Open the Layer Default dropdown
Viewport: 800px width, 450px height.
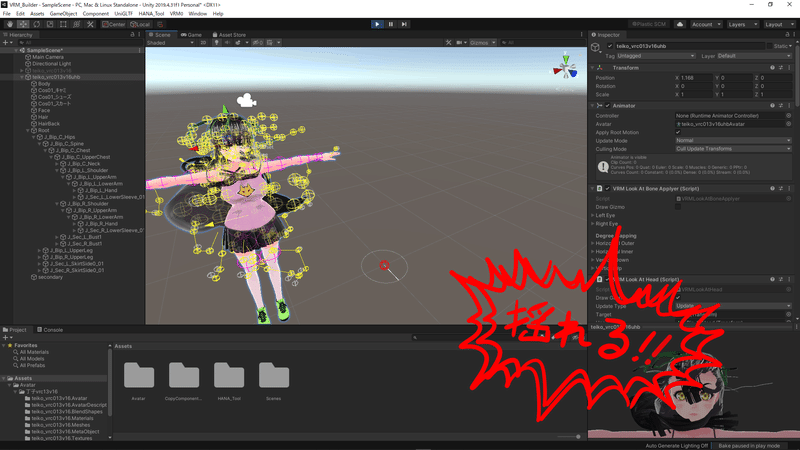[754, 56]
